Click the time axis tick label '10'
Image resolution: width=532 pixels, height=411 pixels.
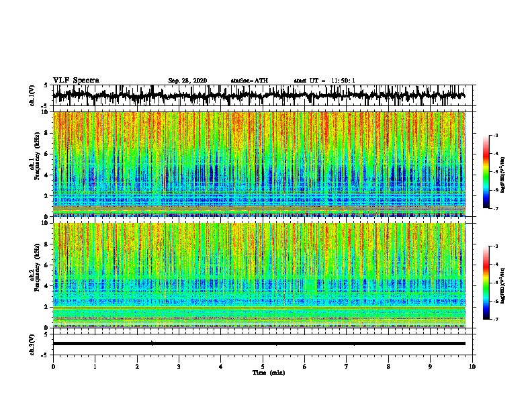[472, 367]
